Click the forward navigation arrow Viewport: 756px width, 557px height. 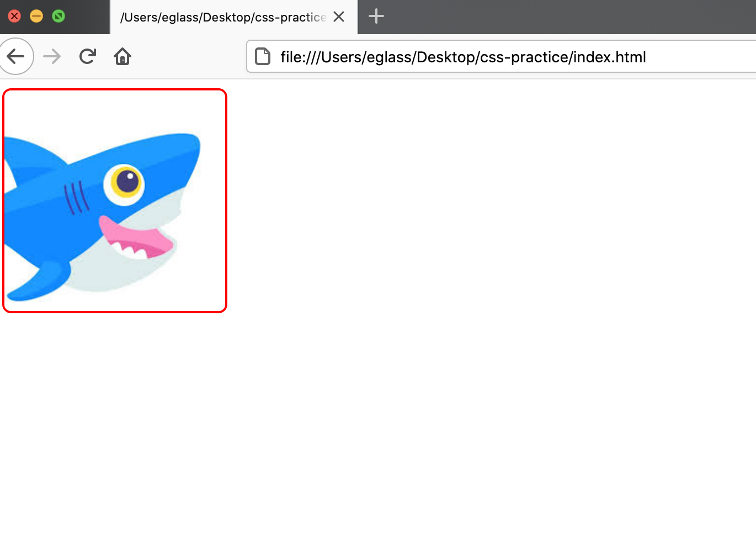pyautogui.click(x=52, y=56)
